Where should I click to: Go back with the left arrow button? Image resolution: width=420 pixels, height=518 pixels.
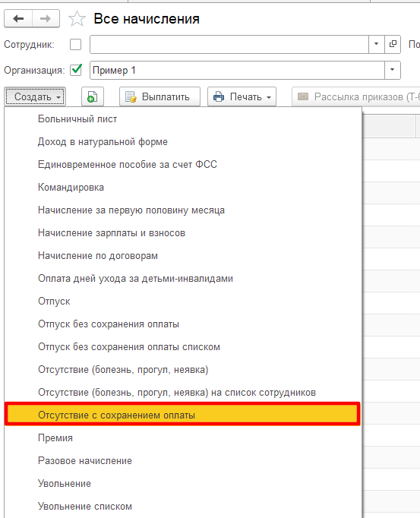point(18,19)
